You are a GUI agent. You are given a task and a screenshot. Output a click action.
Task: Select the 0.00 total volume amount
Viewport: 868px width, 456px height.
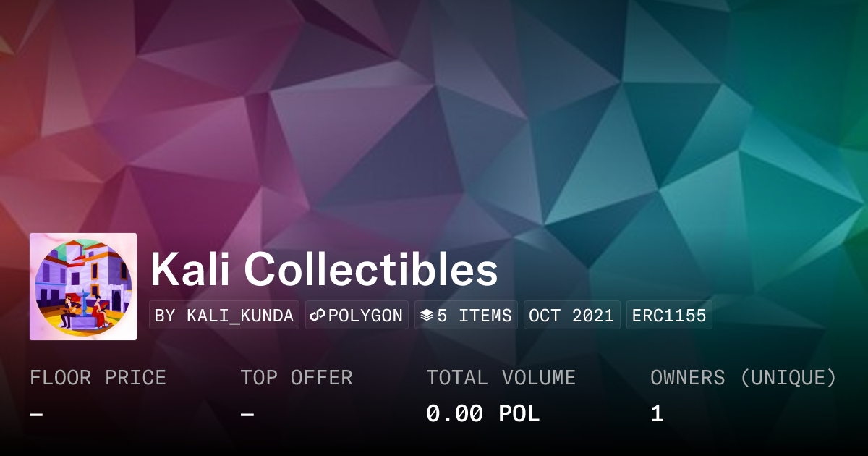tap(454, 414)
